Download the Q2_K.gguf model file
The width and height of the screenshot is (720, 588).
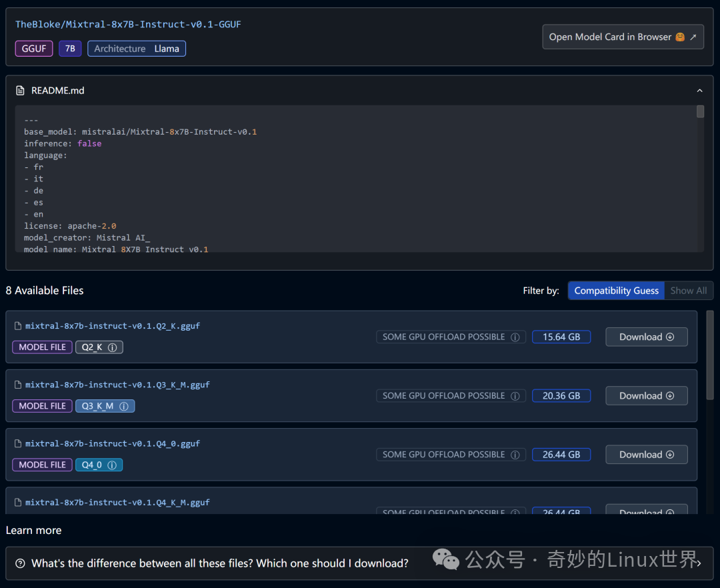[x=646, y=337]
